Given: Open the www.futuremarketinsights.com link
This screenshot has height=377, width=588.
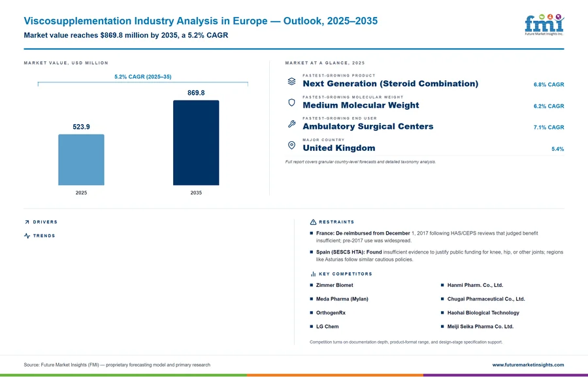Looking at the screenshot, I should pos(528,365).
